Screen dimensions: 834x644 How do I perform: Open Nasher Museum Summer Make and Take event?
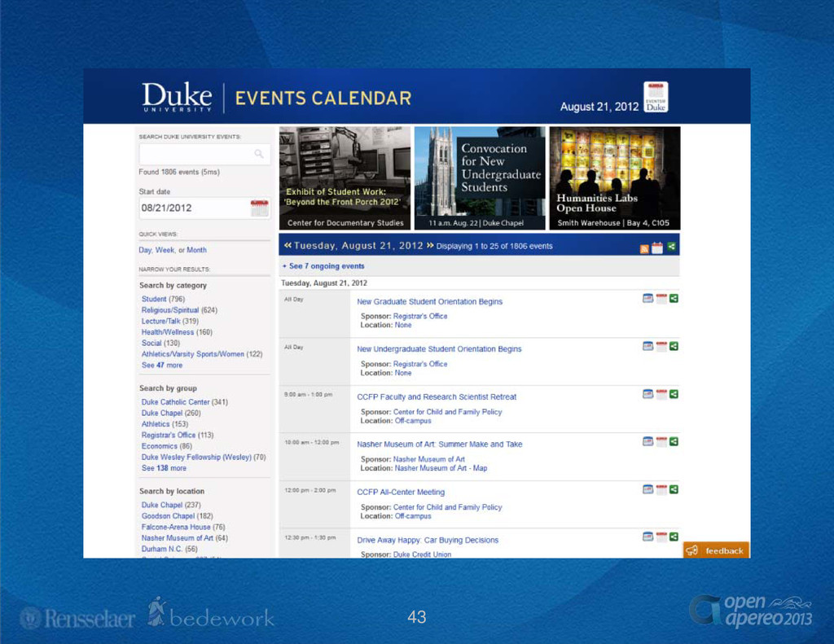(x=440, y=445)
